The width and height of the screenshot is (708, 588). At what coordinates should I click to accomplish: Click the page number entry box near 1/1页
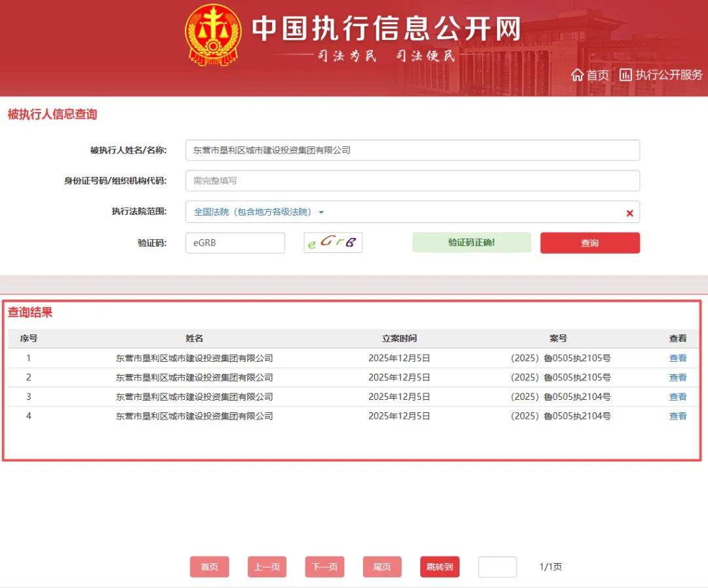click(497, 566)
